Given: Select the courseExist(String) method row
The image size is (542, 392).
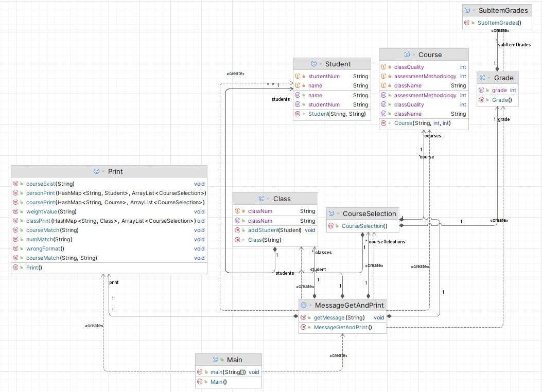Looking at the screenshot, I should click(50, 184).
